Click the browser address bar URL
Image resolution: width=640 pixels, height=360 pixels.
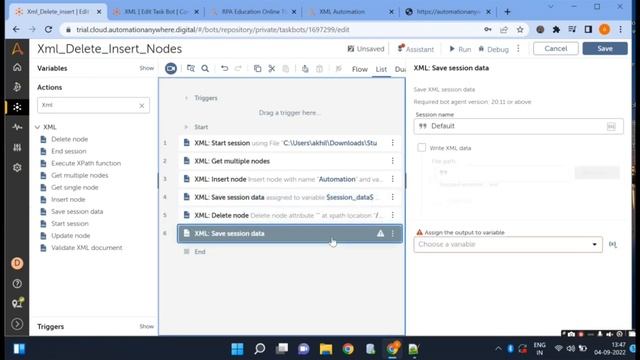[212, 29]
